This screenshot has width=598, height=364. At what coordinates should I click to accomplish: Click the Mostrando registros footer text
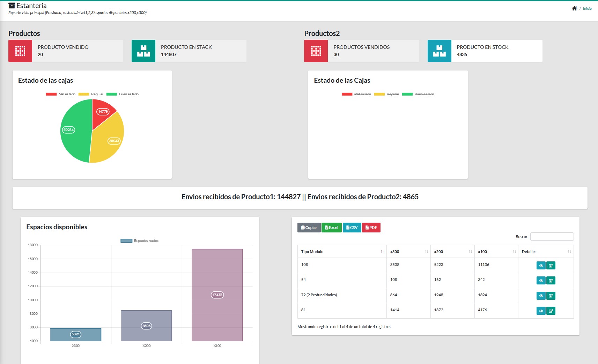[344, 327]
